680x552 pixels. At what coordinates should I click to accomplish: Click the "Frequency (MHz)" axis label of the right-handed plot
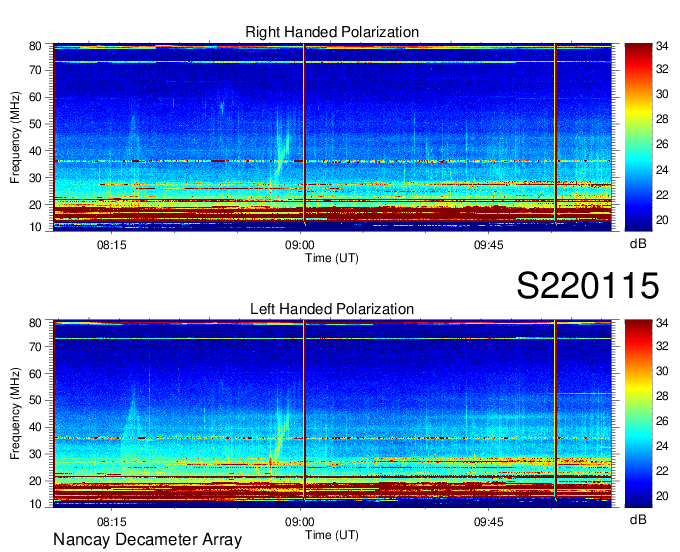tap(15, 137)
